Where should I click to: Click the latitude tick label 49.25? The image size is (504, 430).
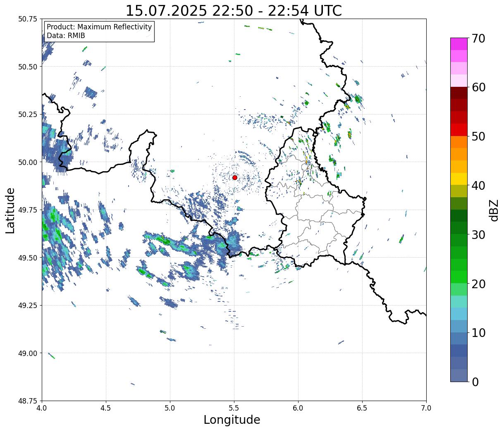(x=28, y=306)
